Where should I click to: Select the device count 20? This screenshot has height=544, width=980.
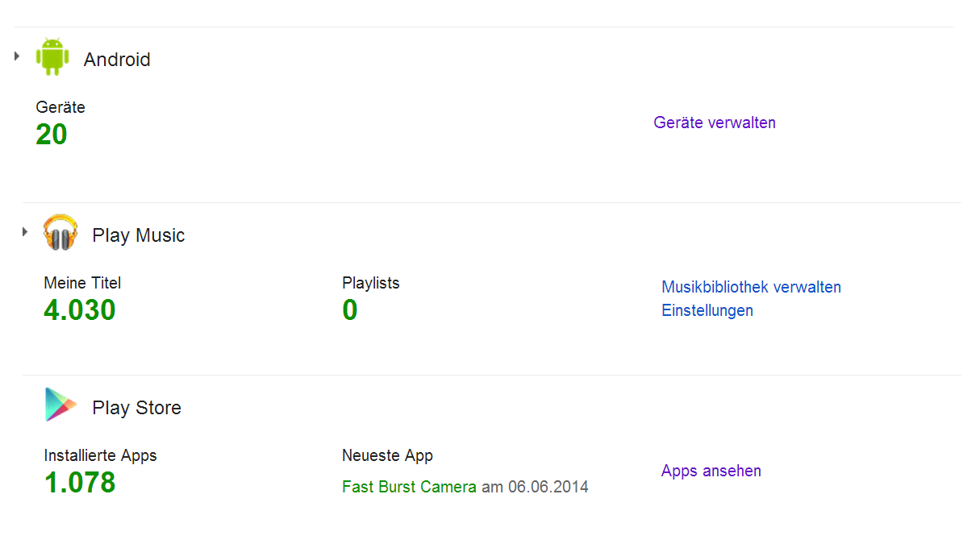[52, 135]
